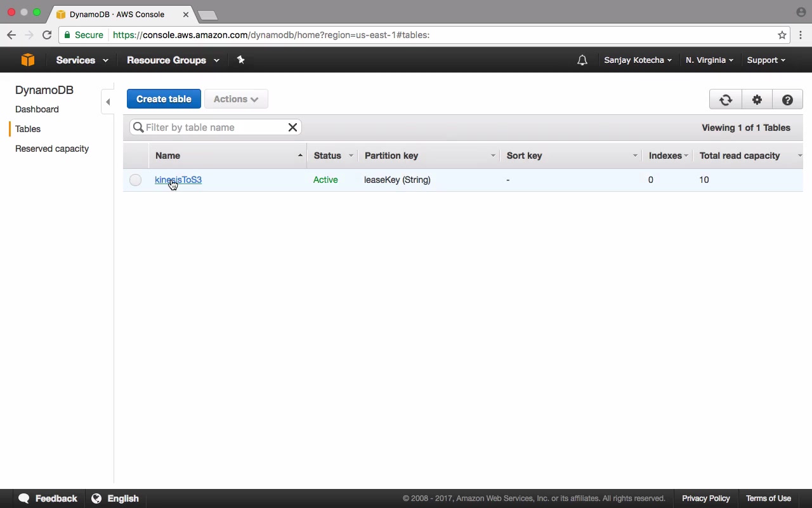Open the Chrome menu (three dots)
The height and width of the screenshot is (508, 812).
801,35
